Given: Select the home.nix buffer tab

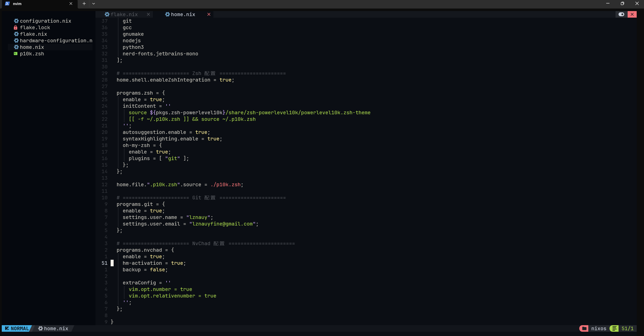Looking at the screenshot, I should point(183,14).
